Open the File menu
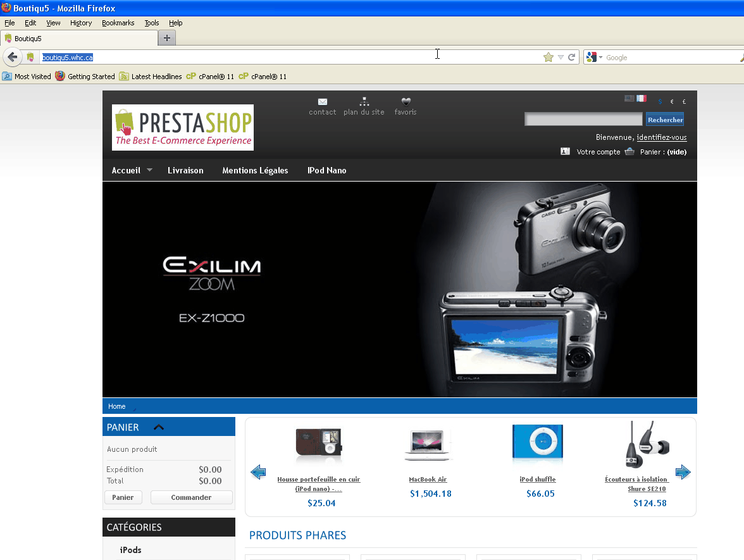 [x=9, y=23]
